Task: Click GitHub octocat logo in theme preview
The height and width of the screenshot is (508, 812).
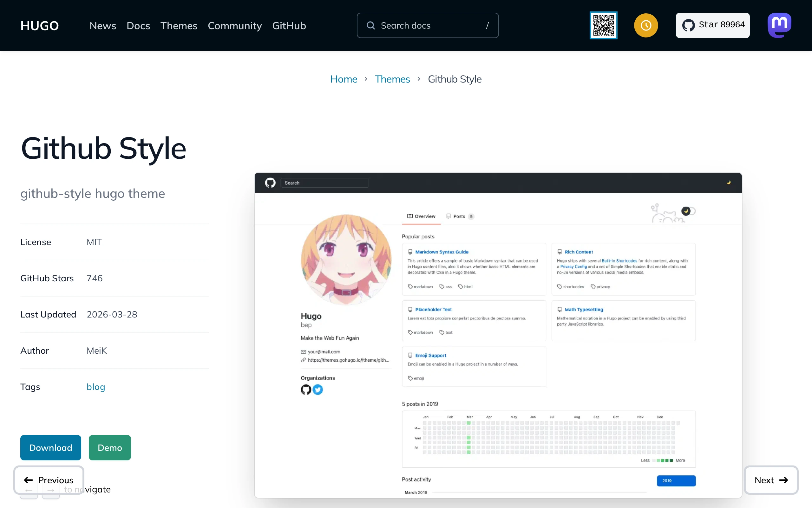Action: 270,183
